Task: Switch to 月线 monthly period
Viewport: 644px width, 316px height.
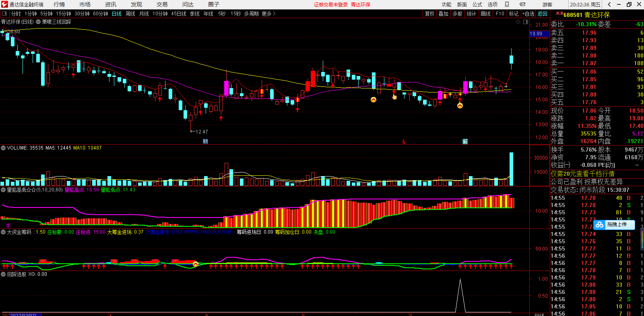Action: pyautogui.click(x=144, y=14)
